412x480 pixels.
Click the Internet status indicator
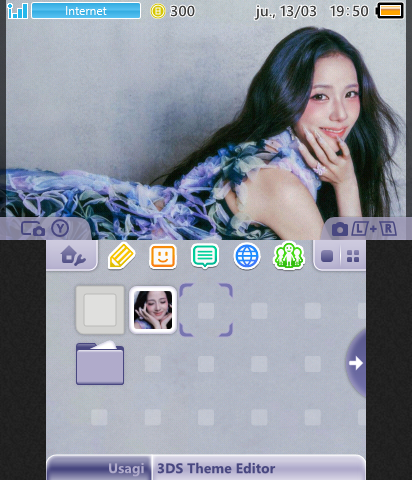click(86, 11)
